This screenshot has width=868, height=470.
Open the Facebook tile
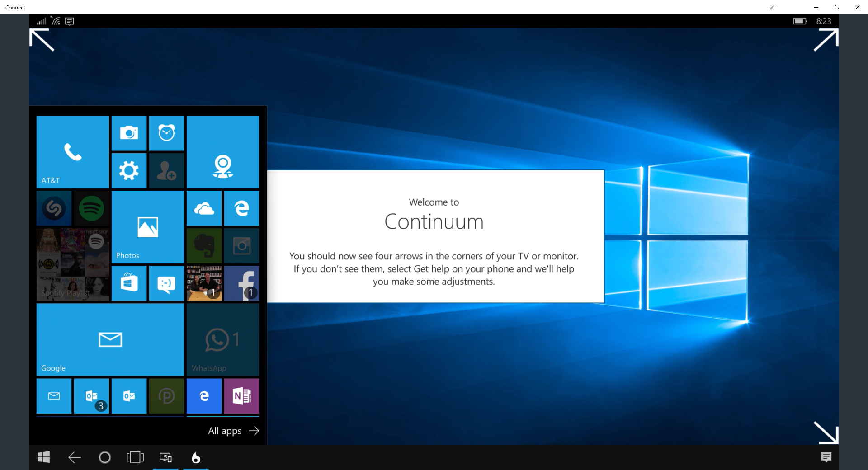[x=241, y=283]
